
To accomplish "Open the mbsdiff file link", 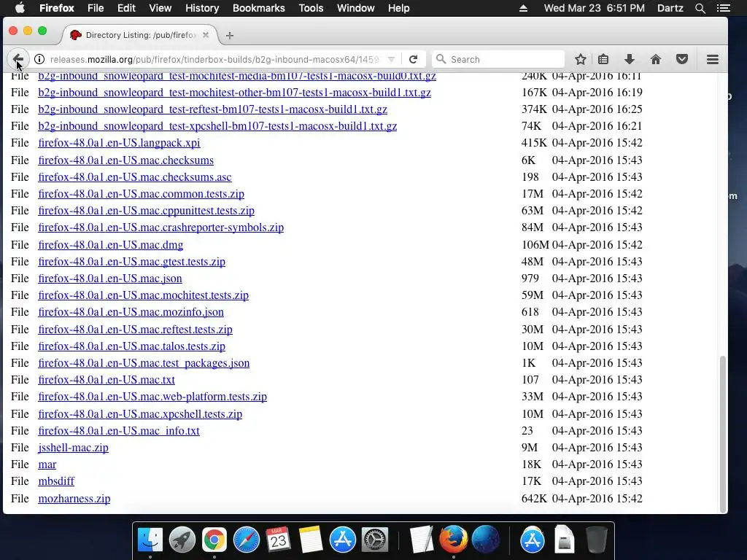I will [56, 481].
